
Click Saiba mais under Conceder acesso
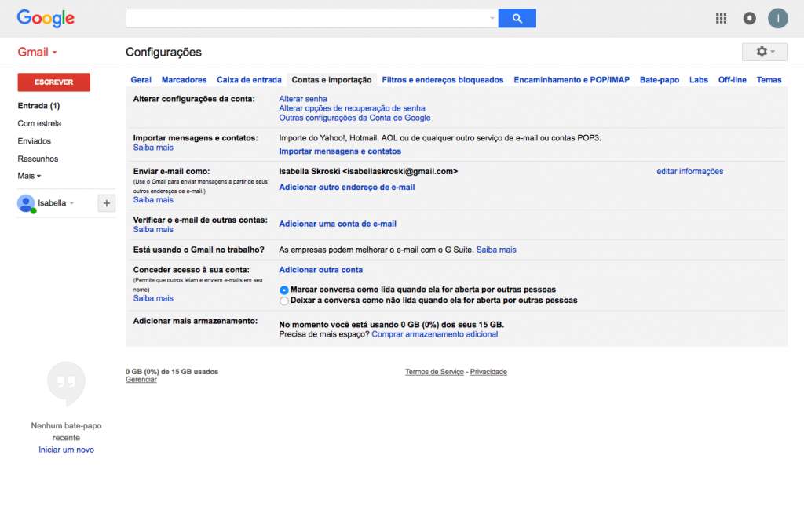pyautogui.click(x=153, y=298)
